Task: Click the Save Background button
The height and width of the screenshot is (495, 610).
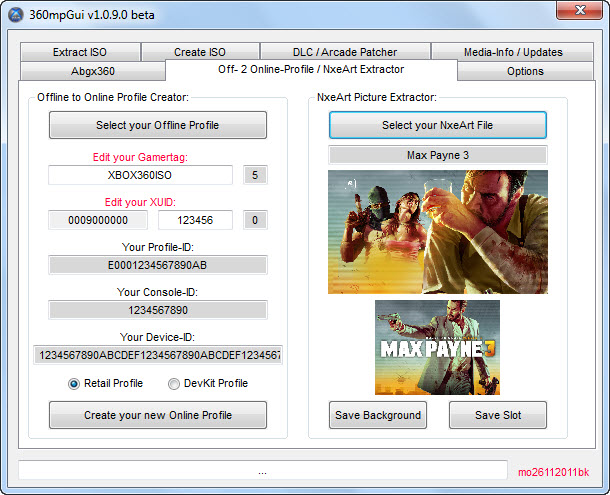Action: pyautogui.click(x=378, y=415)
